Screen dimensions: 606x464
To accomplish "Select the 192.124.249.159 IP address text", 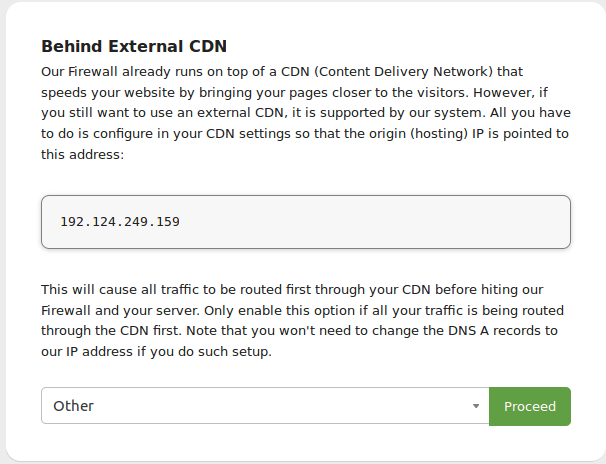I will tap(120, 222).
